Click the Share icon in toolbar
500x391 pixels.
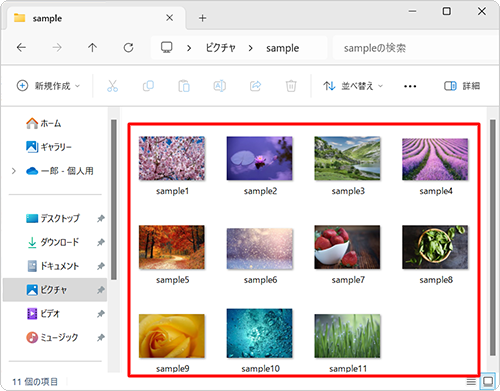[x=255, y=86]
